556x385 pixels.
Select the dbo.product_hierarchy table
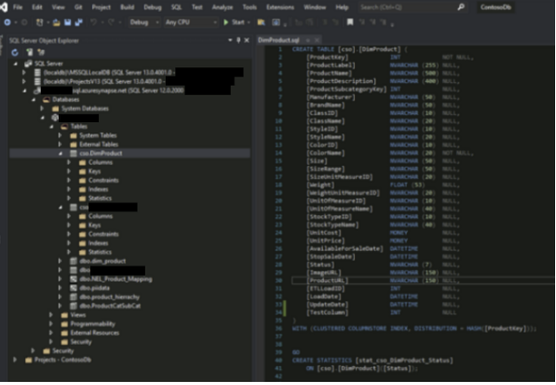[109, 297]
